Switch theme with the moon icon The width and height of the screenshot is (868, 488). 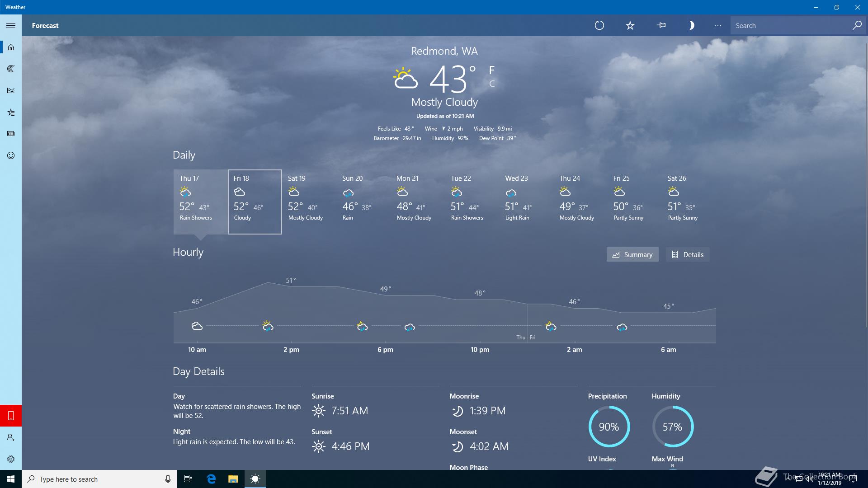coord(691,26)
